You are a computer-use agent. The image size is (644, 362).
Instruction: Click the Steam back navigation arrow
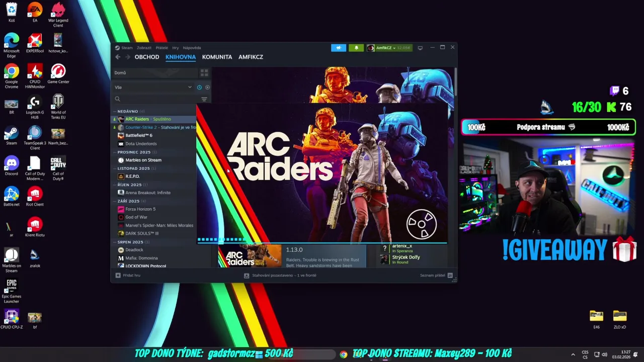[x=118, y=57]
